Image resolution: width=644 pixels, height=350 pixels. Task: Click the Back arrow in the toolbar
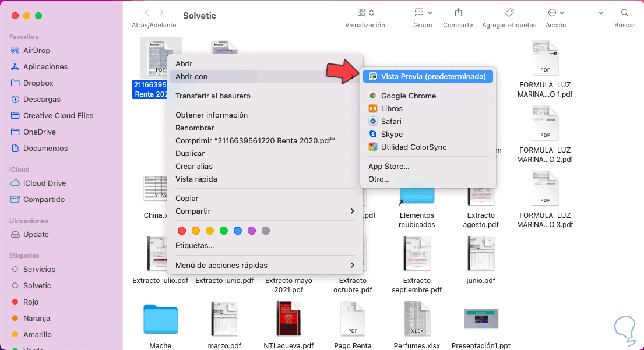(147, 13)
